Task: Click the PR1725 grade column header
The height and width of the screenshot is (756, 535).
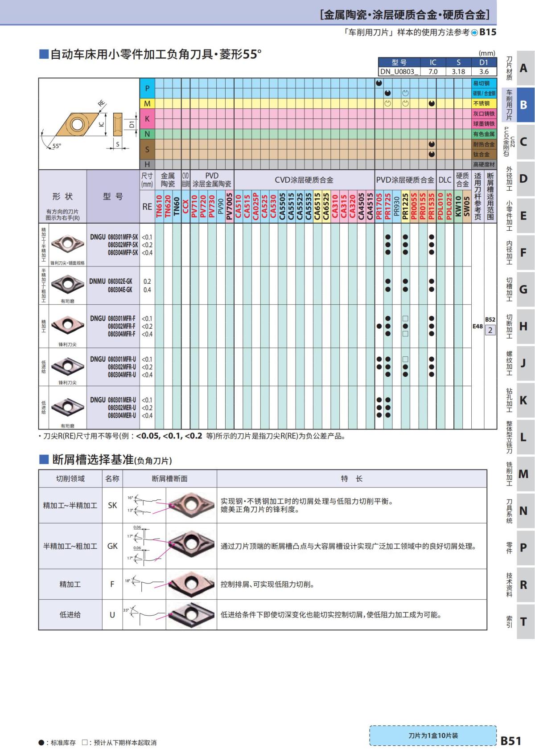Action: 387,206
